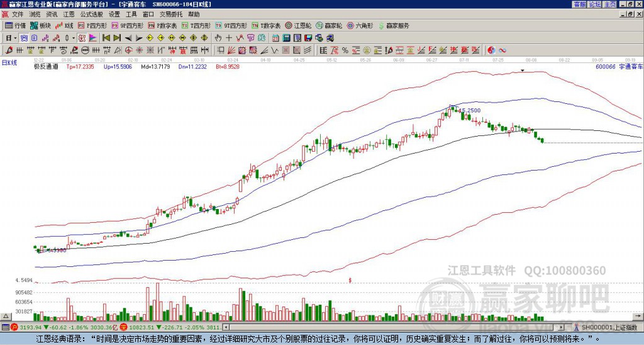This screenshot has width=644, height=345.
Task: Click the 极反通道 indicator label
Action: coord(46,66)
